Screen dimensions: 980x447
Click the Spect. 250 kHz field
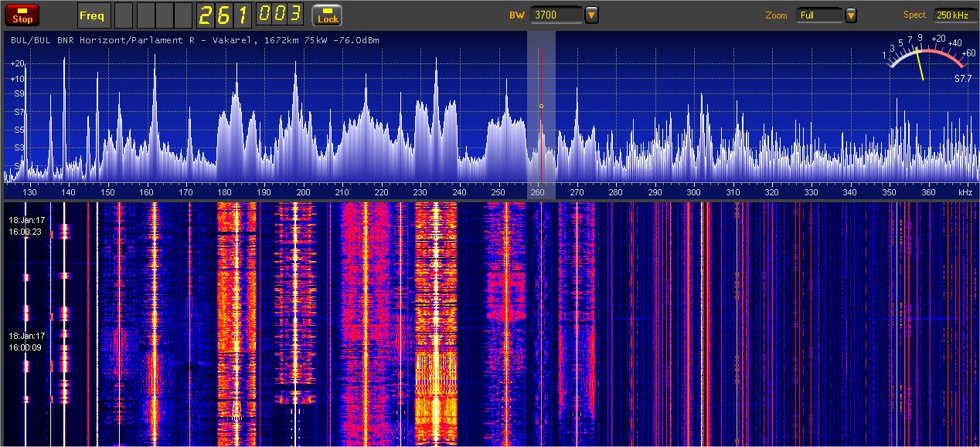(955, 15)
